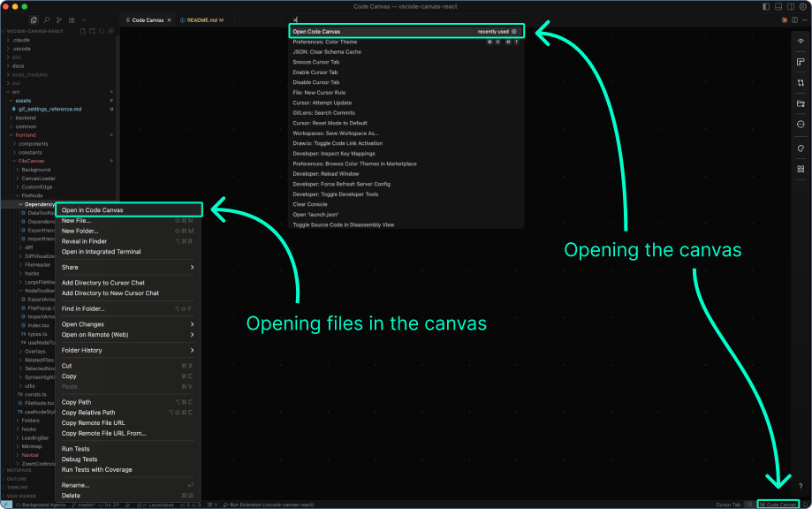Click the command palette input field
The height and width of the screenshot is (509, 812).
[x=406, y=19]
